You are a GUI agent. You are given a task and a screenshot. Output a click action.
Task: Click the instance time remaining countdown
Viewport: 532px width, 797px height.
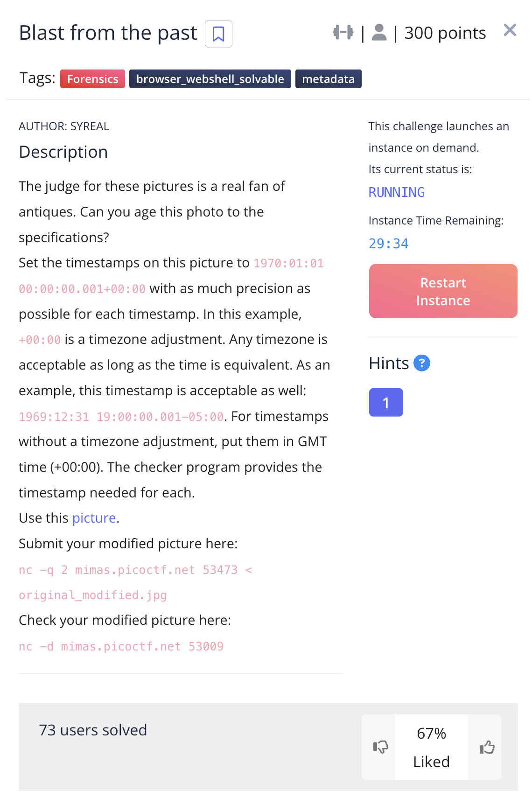[388, 244]
